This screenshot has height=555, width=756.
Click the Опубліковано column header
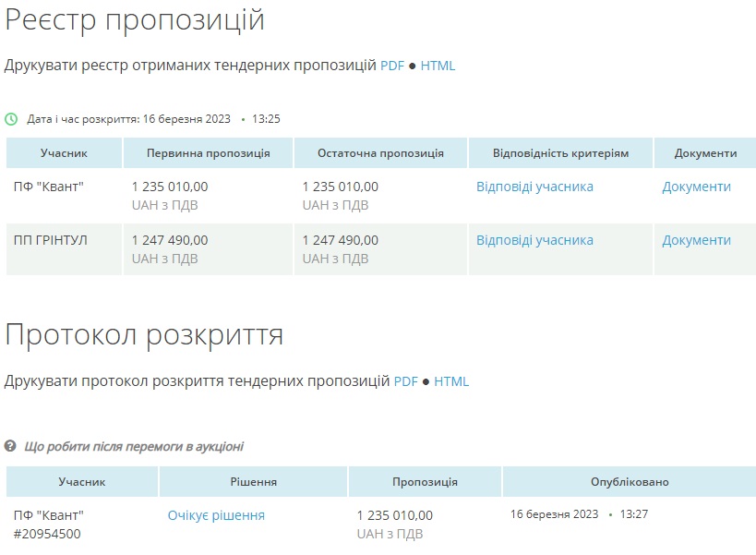pos(630,482)
